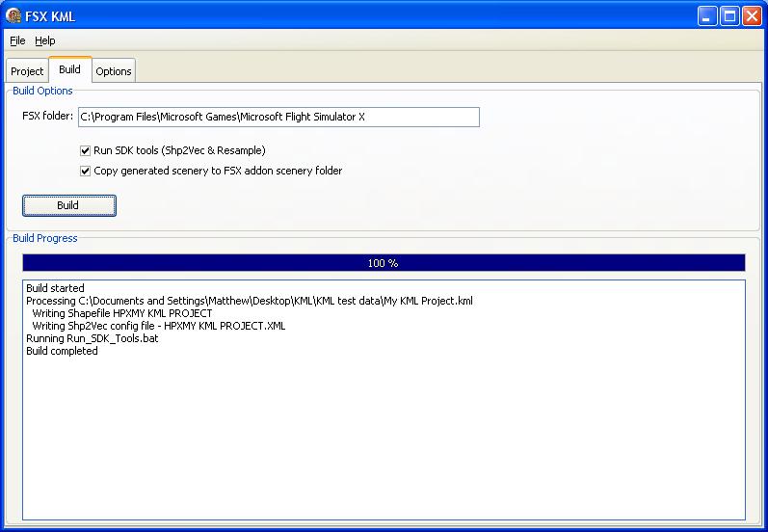
Task: Open the Help menu
Action: point(45,40)
